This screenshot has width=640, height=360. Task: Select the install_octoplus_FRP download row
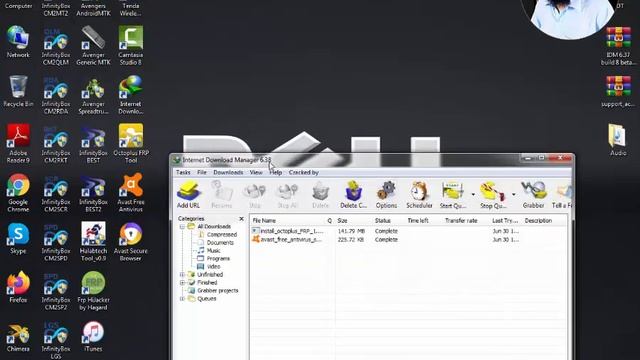[x=408, y=231]
